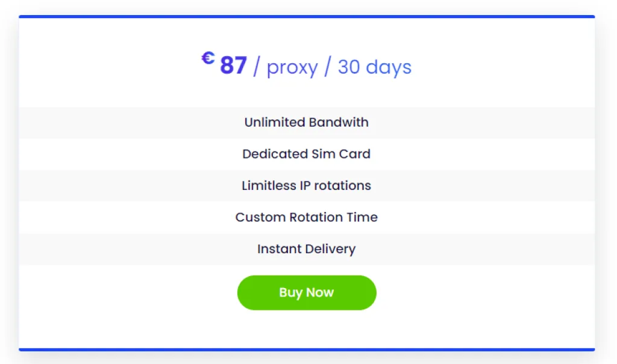This screenshot has width=617, height=364.
Task: Click the word proxy in the price heading
Action: point(292,67)
